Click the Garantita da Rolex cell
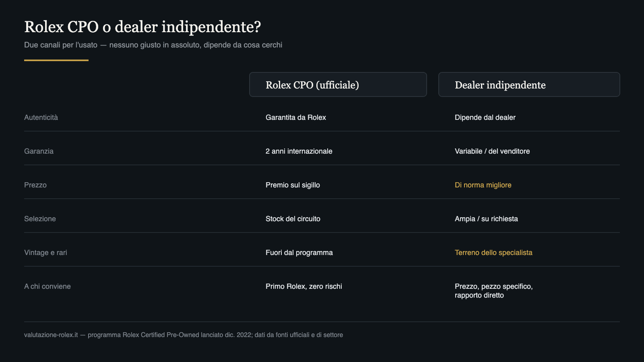This screenshot has width=644, height=362. [296, 117]
